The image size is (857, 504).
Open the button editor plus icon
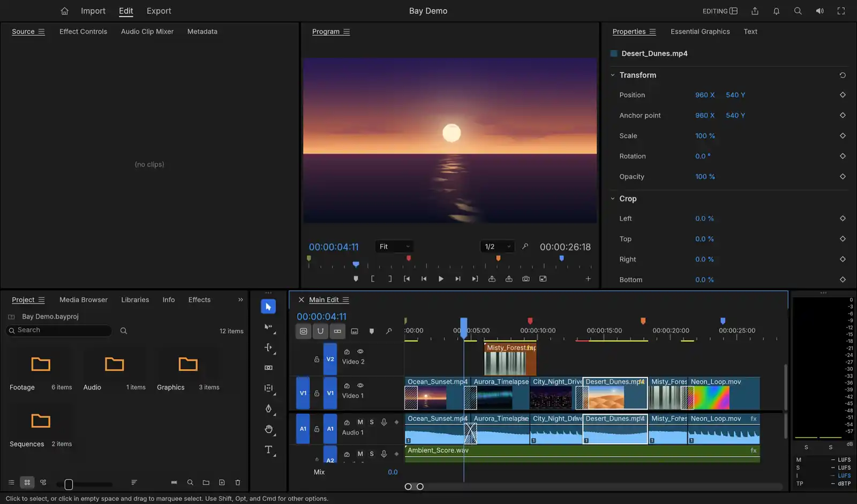pos(588,279)
